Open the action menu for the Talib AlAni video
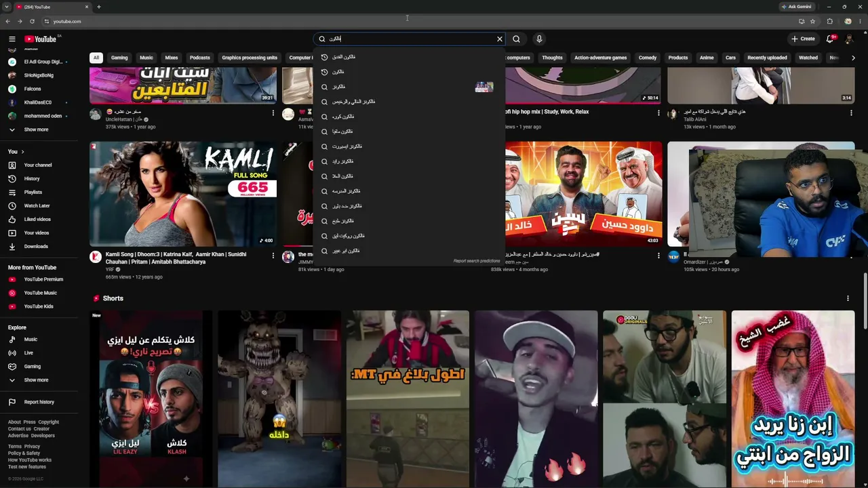868x488 pixels. click(x=851, y=113)
